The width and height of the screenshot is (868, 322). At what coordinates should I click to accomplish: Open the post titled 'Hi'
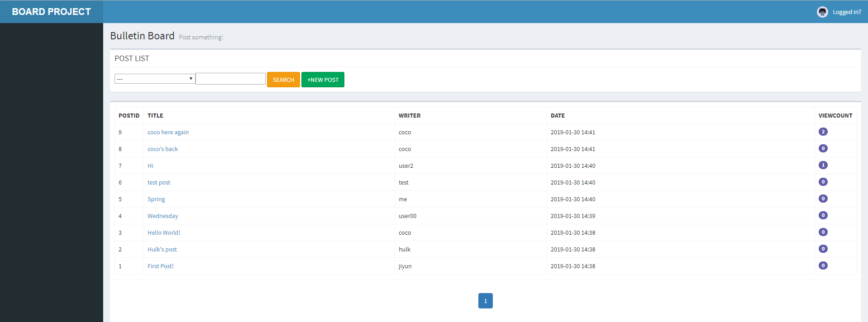pos(150,166)
